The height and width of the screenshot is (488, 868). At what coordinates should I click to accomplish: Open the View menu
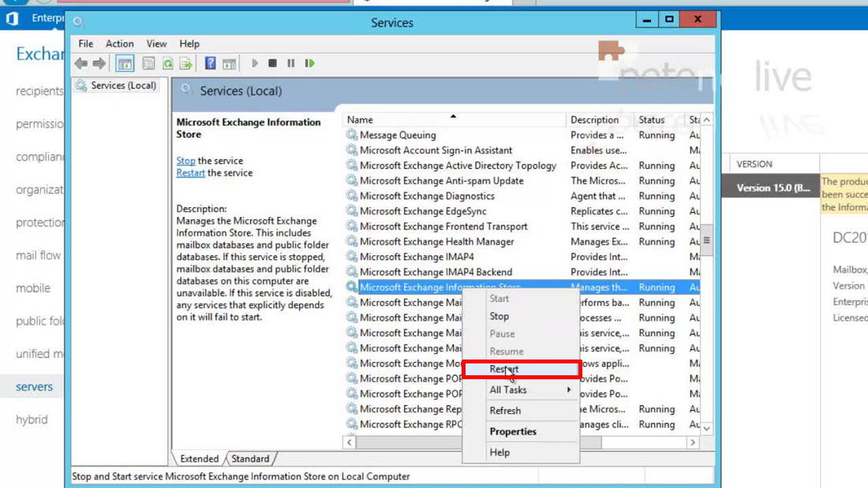[157, 43]
